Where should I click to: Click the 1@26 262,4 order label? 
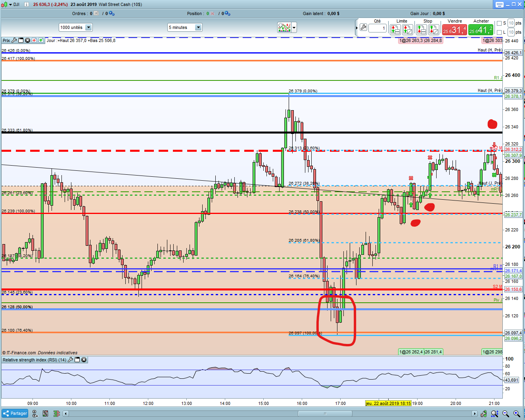click(410, 352)
